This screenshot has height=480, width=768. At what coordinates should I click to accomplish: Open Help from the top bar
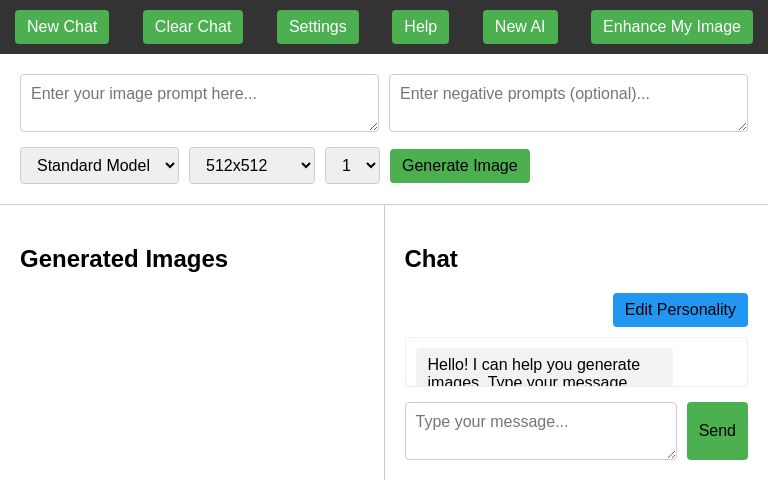(x=420, y=27)
